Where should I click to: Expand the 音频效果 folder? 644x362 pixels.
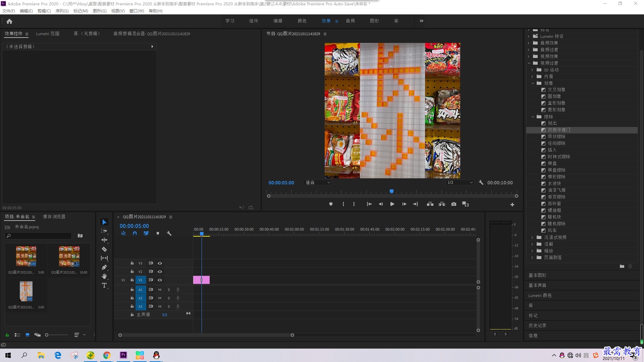529,43
